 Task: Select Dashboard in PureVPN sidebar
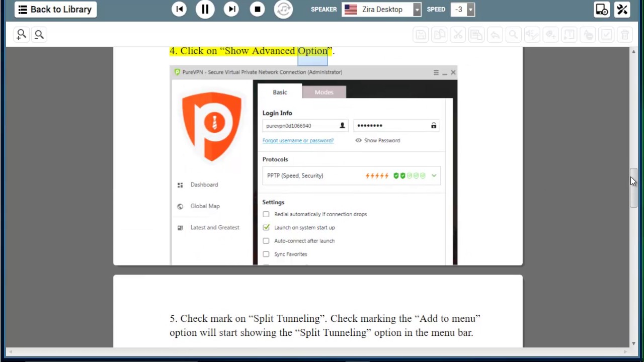click(204, 185)
